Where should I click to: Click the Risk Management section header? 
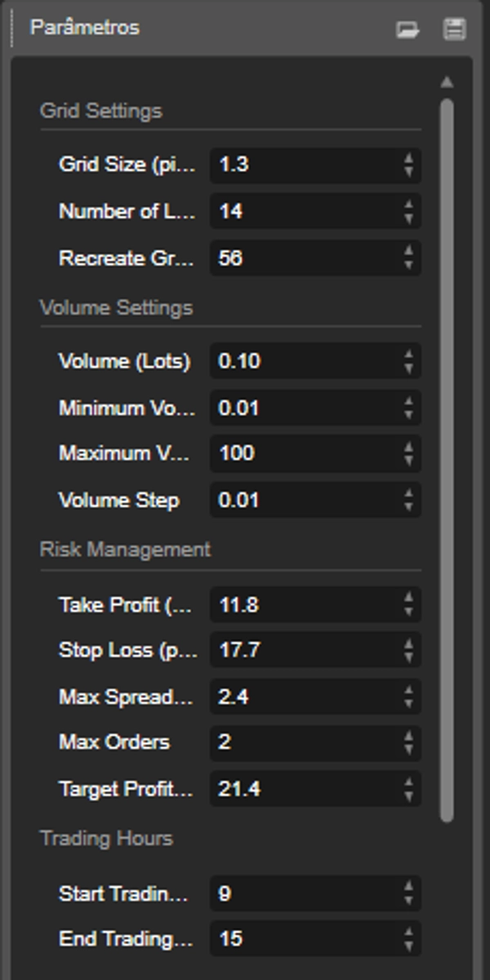[125, 550]
